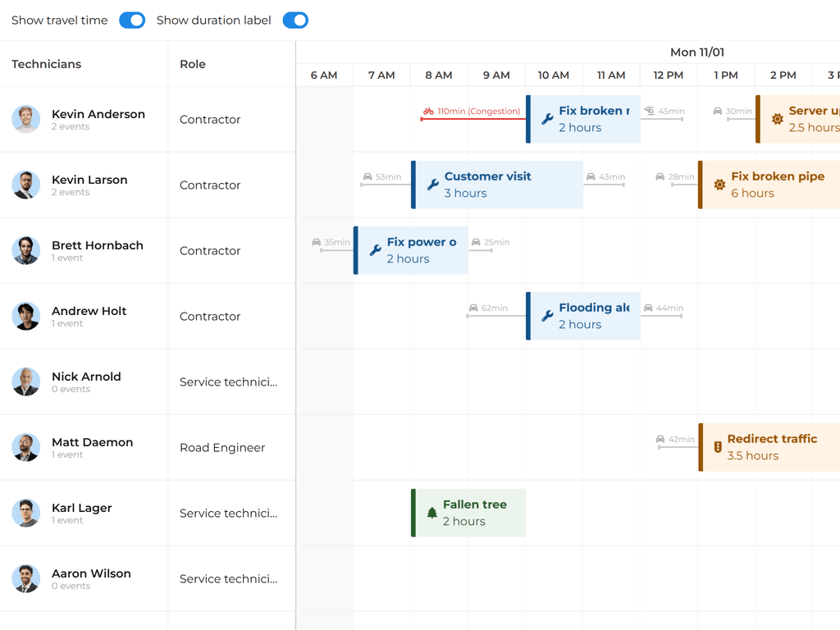Click Matt Daemon's Road Engineer role cell
840x630 pixels.
[222, 448]
